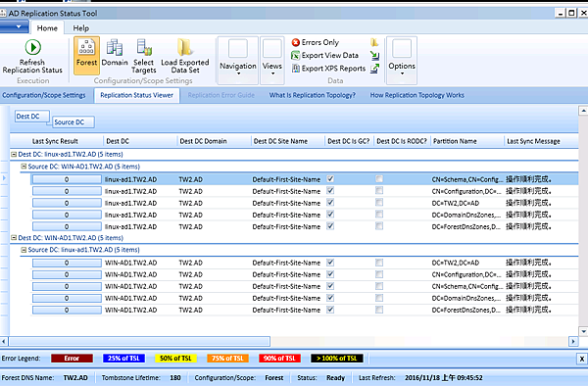Open Select Targets
The width and height of the screenshot is (588, 386).
point(144,56)
